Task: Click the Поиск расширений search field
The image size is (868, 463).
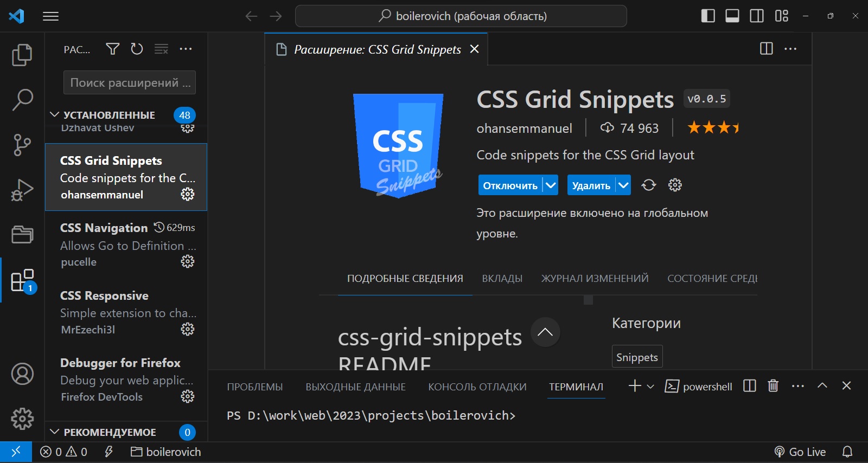Action: coord(130,82)
